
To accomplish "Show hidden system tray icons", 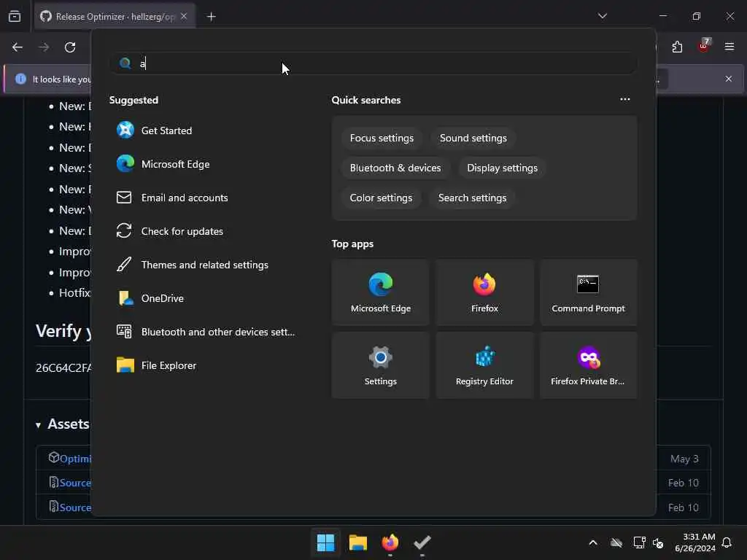I will click(x=593, y=542).
